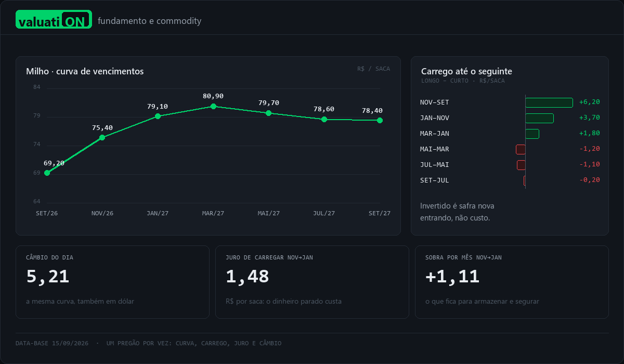Click the MAR/27 x-axis label
The width and height of the screenshot is (624, 364).
tap(213, 213)
